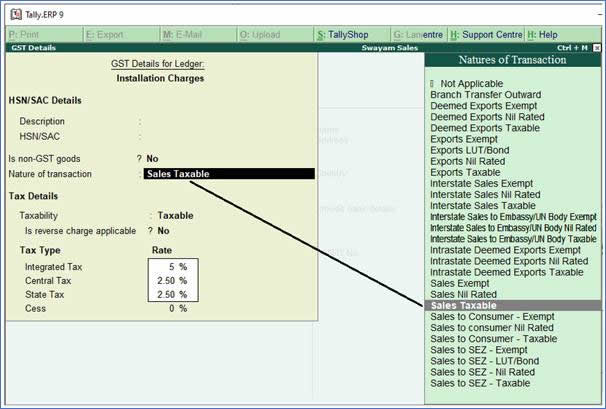Choose Deemed Exports Nil Rated
606x409 pixels.
pyautogui.click(x=487, y=117)
